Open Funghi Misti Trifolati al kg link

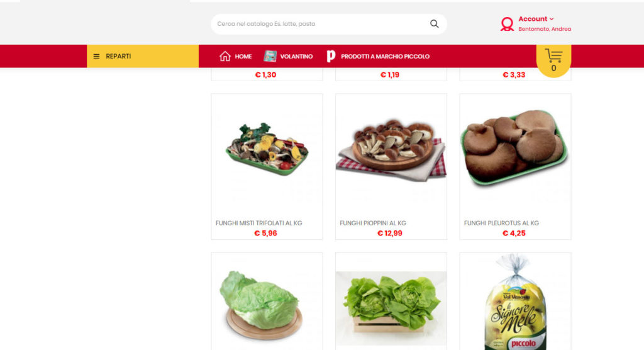[x=258, y=223]
